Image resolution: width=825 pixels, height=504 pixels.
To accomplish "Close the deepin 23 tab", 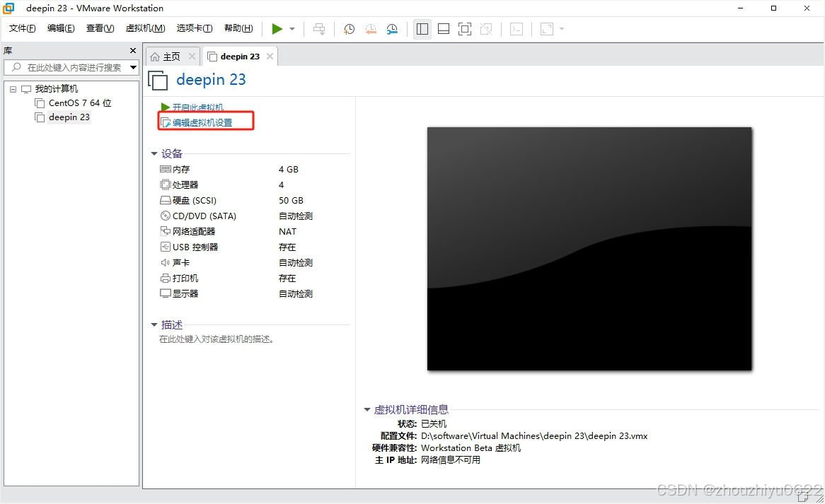I will [270, 57].
